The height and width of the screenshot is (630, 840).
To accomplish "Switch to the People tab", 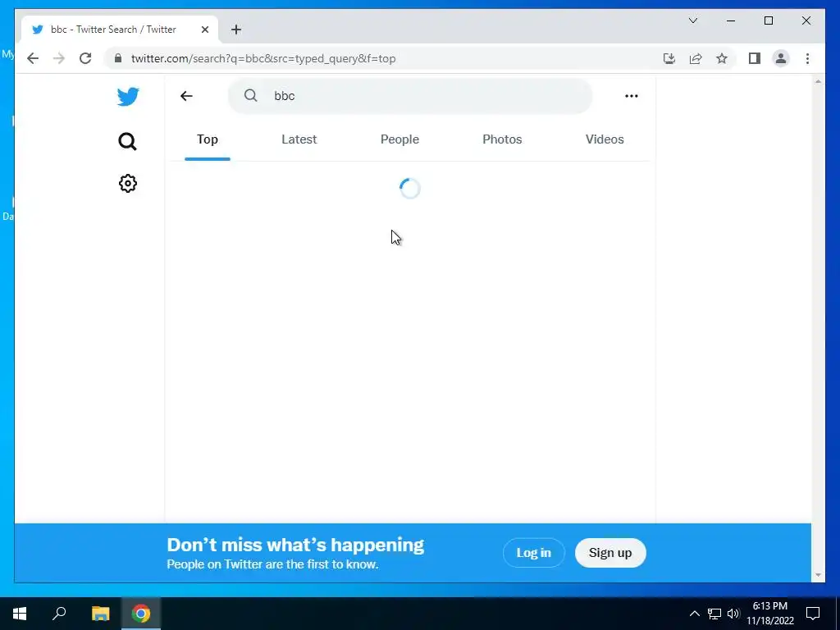I will [x=399, y=139].
